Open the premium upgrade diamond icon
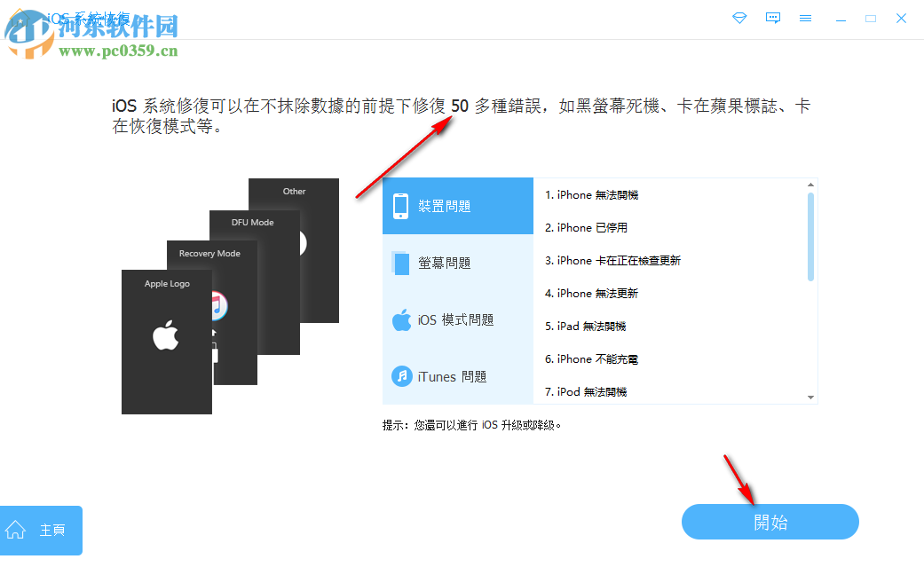 (739, 18)
